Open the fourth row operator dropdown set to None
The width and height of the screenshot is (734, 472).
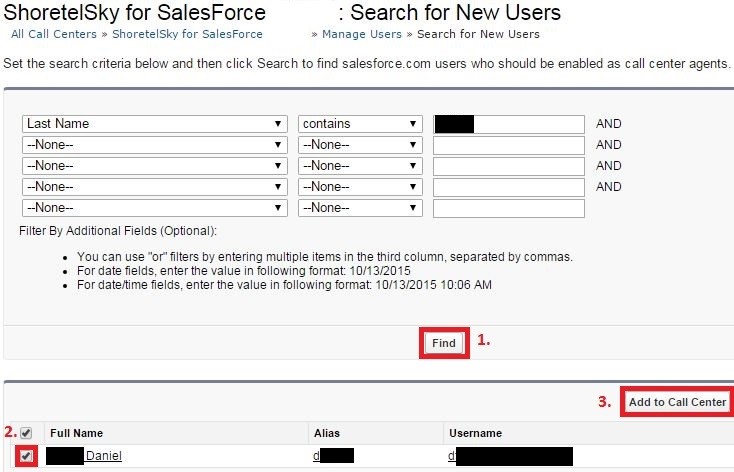360,187
